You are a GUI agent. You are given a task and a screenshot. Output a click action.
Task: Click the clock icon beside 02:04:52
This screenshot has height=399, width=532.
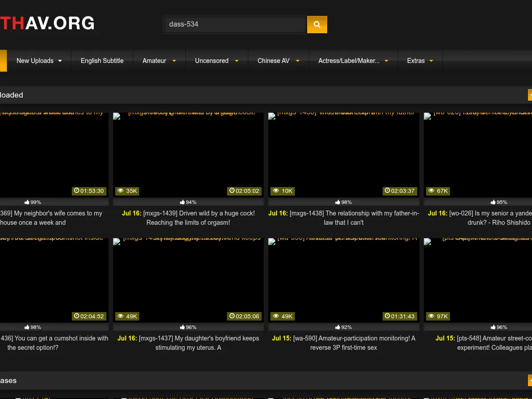click(77, 316)
